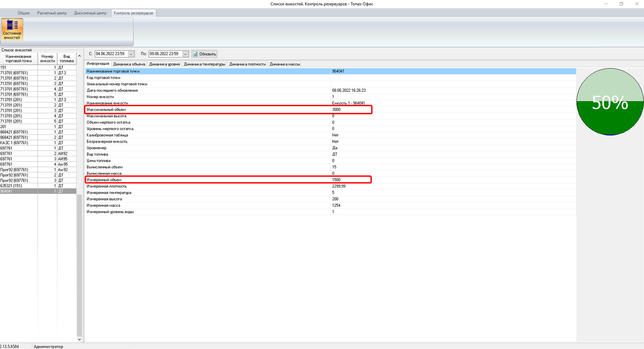Click the measured volume value 1500
The height and width of the screenshot is (349, 644).
tap(336, 180)
